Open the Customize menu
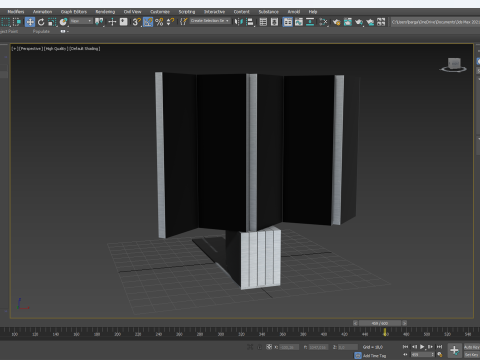The height and width of the screenshot is (360, 480). point(160,12)
